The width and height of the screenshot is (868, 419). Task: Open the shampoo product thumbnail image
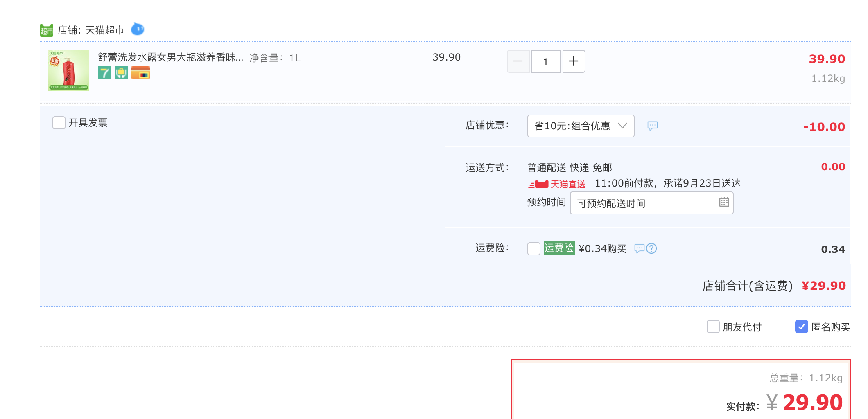coord(69,70)
